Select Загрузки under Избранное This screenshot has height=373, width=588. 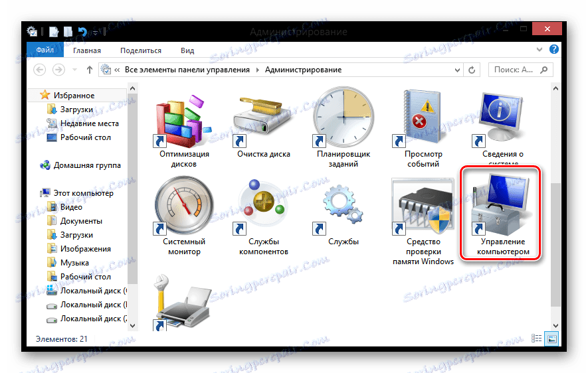76,110
